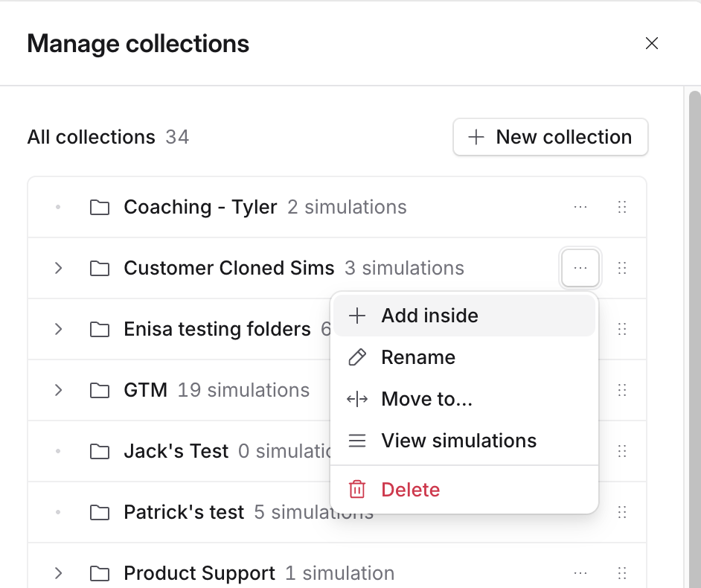Click the dialog's vertical scrollbar
This screenshot has width=701, height=588.
click(x=694, y=339)
